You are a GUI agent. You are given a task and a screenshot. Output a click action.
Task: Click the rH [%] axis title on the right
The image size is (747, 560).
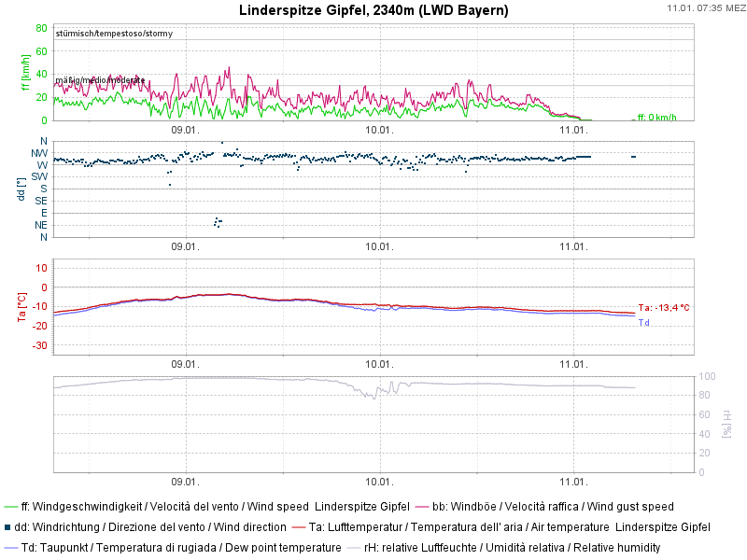tap(726, 425)
